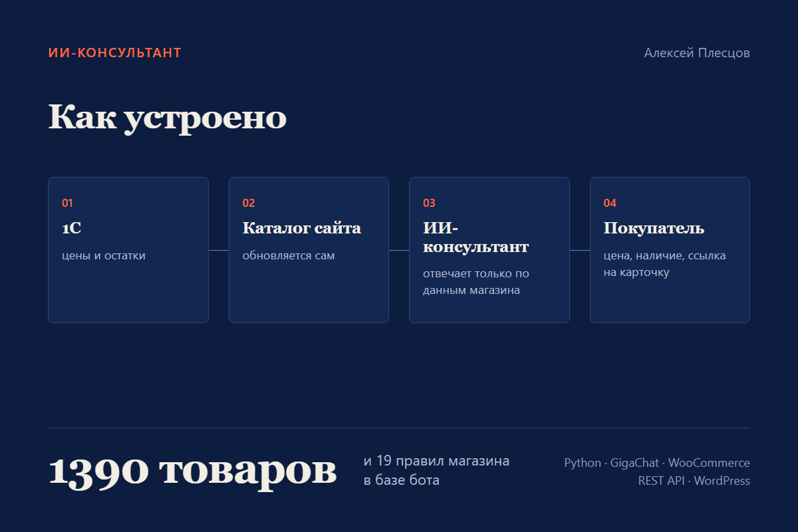The image size is (798, 532).
Task: Click the orange "ИИ-КОНСУЛЬТАНТ" header label
Action: (115, 53)
